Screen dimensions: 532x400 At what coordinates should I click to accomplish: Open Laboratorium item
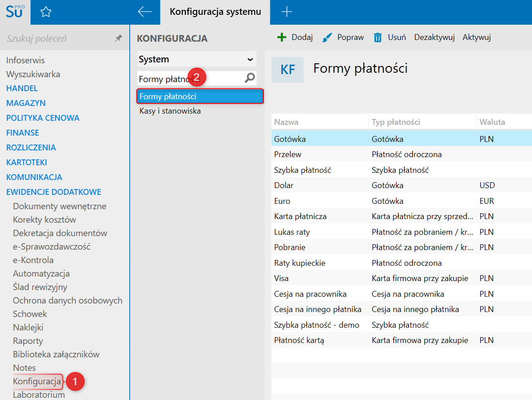pyautogui.click(x=39, y=395)
